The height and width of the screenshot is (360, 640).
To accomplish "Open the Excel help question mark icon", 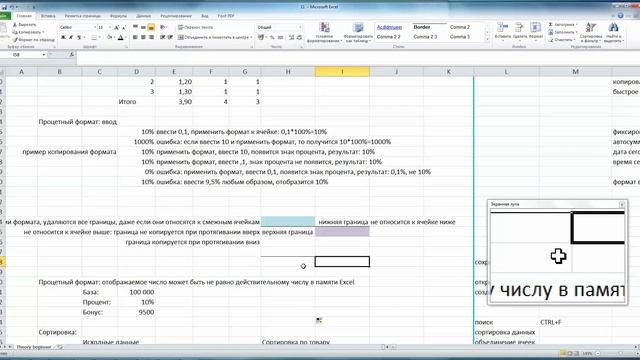I will click(x=620, y=16).
